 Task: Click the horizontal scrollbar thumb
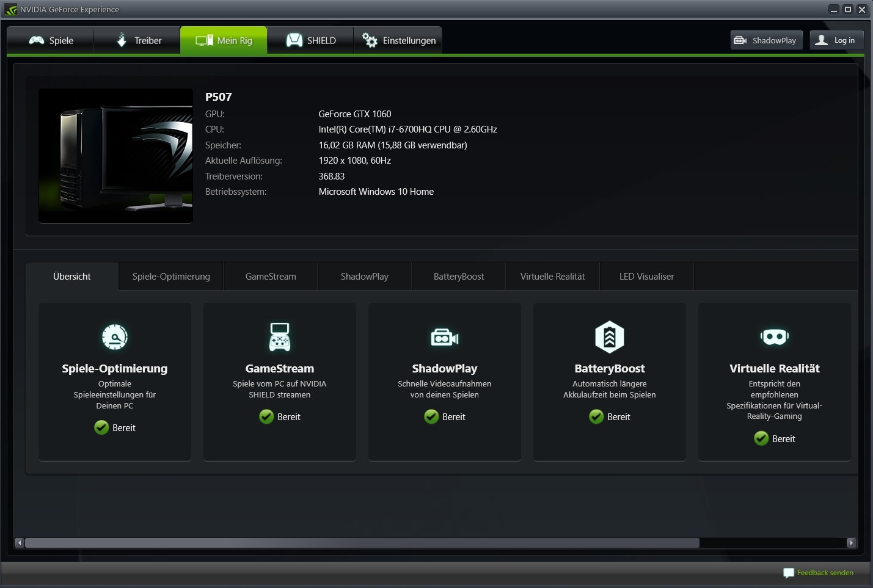362,543
